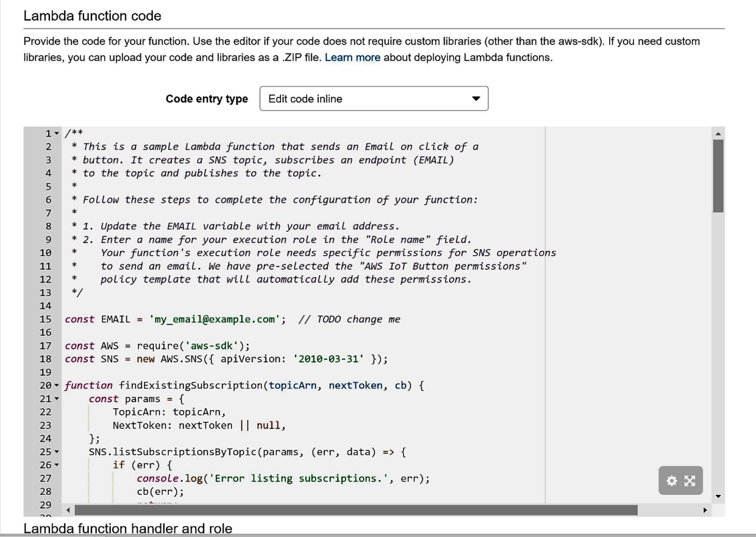Click the horizontal scrollbar thumb

click(356, 510)
